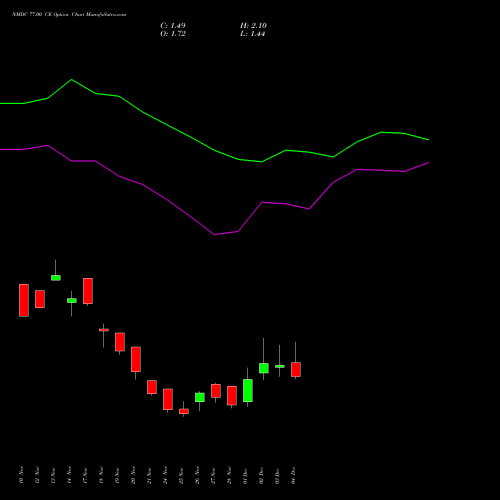
Task: Click the green upper band line
Action: pyautogui.click(x=214, y=150)
